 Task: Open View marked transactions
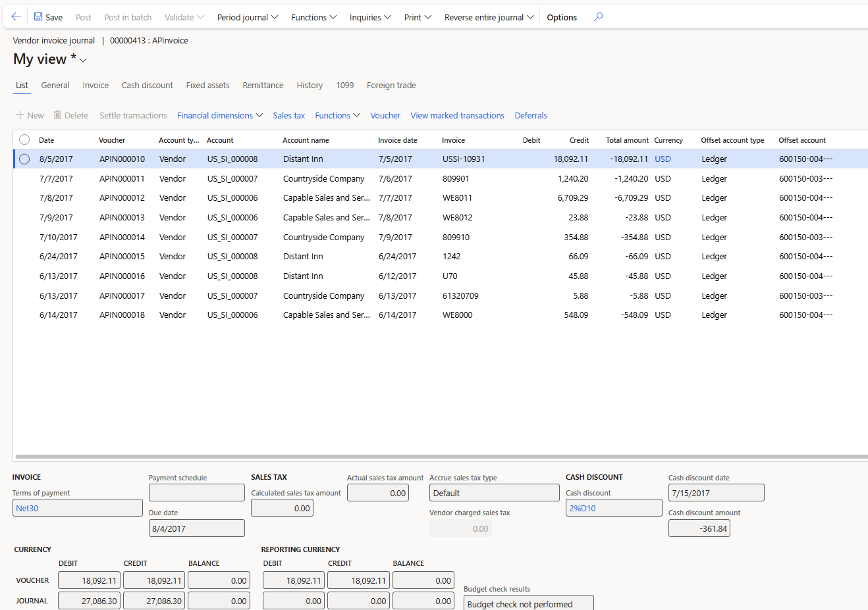[457, 115]
